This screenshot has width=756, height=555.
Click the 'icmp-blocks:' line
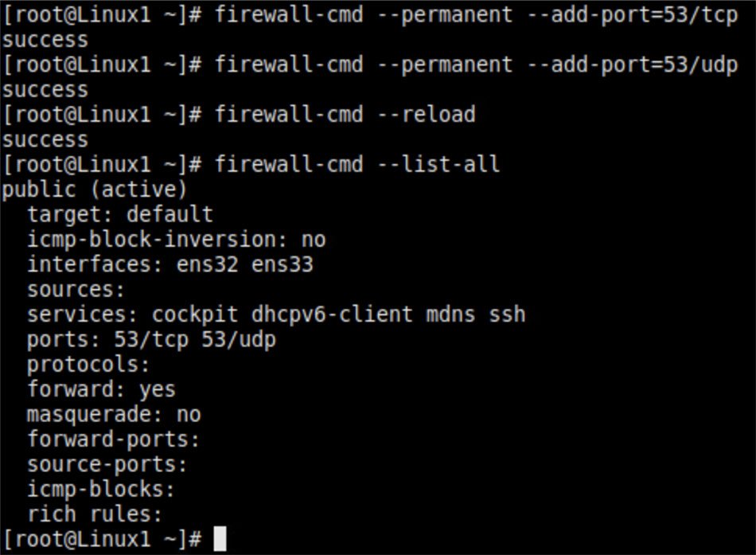(101, 489)
